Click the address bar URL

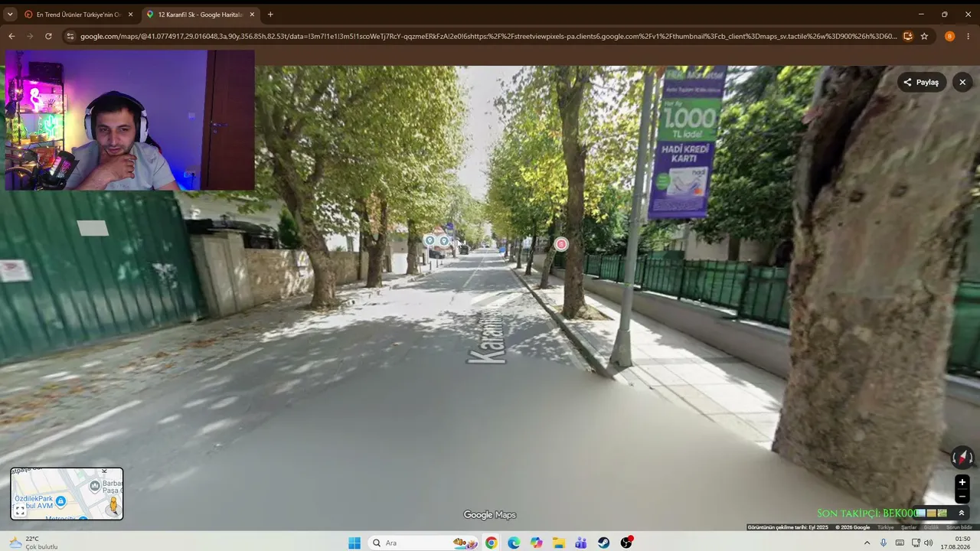pos(488,36)
